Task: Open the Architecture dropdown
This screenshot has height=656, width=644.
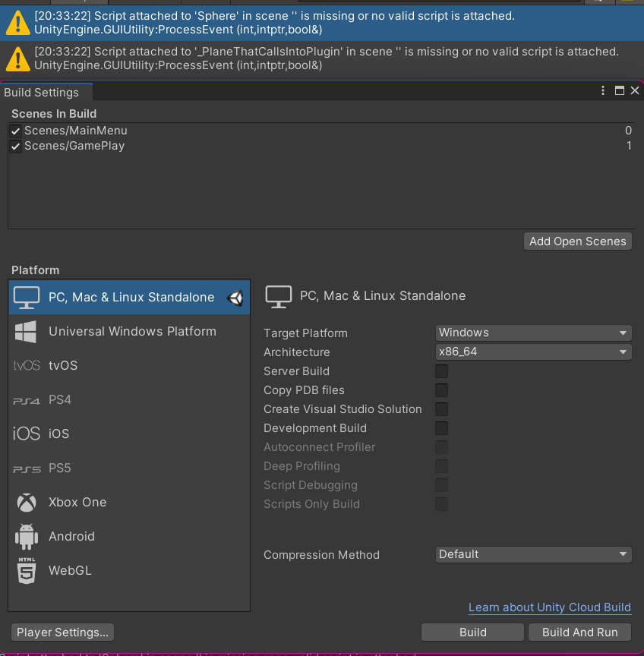Action: [532, 352]
